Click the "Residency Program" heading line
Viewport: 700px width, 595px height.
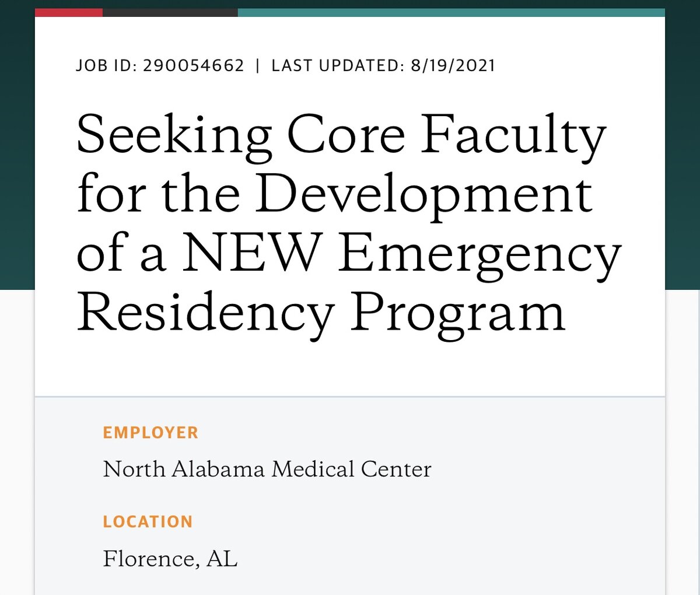pos(321,312)
